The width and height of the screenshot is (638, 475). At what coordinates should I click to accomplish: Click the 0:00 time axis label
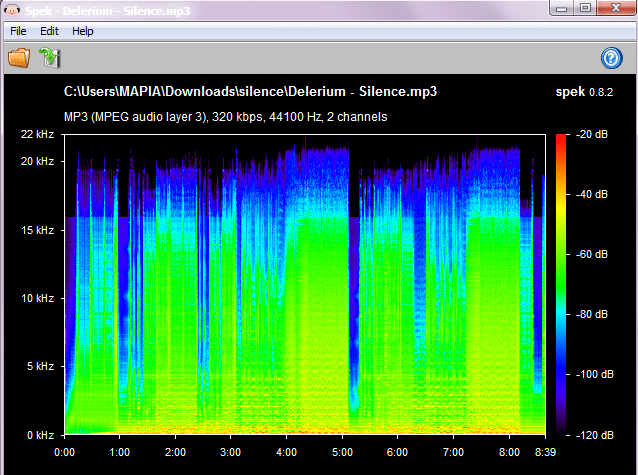click(64, 453)
